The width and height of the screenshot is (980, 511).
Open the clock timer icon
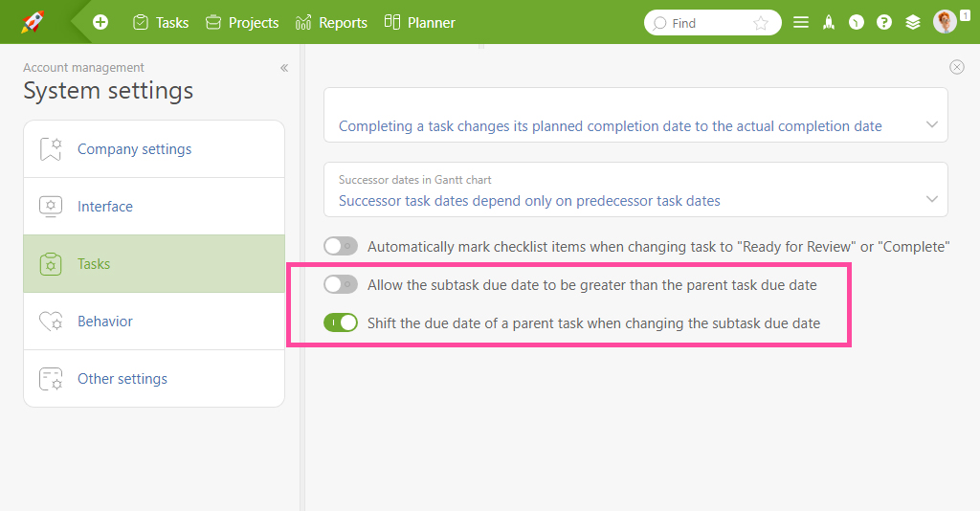857,23
